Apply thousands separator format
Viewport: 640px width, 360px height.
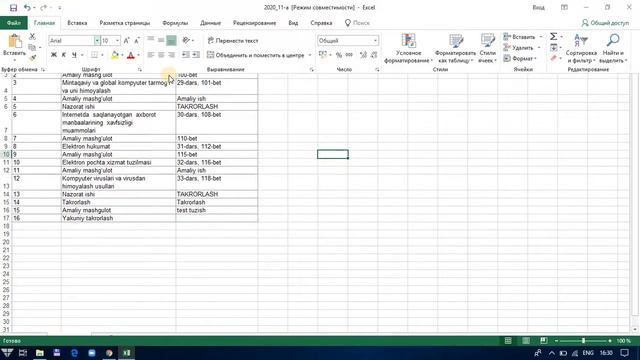349,55
